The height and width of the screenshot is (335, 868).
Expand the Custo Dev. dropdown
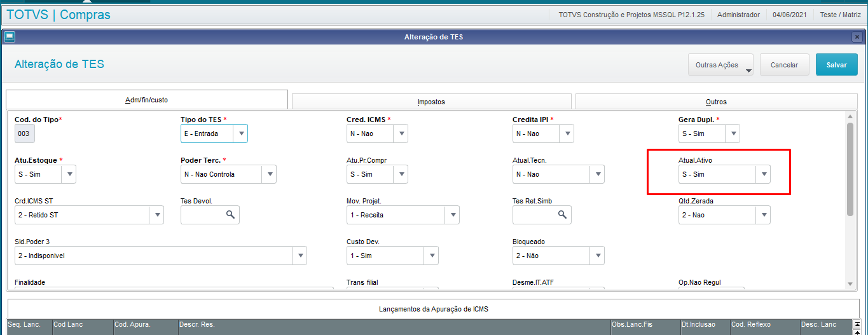(431, 256)
